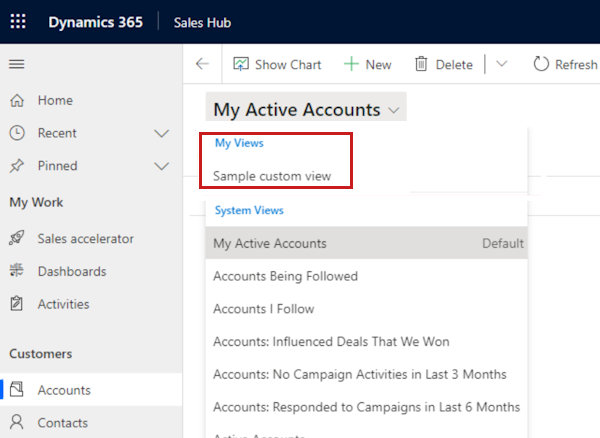Open Show Chart pane

point(277,64)
